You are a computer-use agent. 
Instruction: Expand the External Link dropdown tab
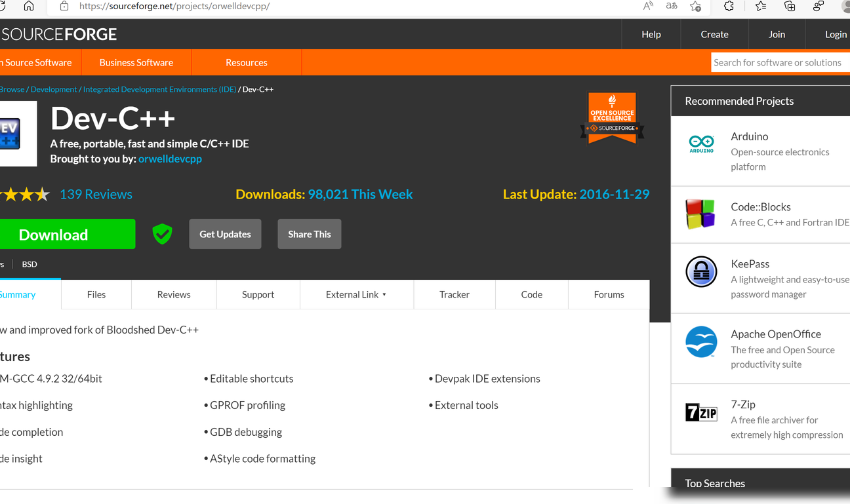356,294
